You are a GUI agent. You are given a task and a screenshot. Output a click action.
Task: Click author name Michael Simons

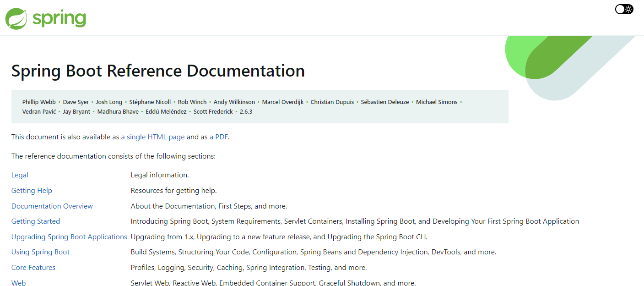pyautogui.click(x=437, y=102)
